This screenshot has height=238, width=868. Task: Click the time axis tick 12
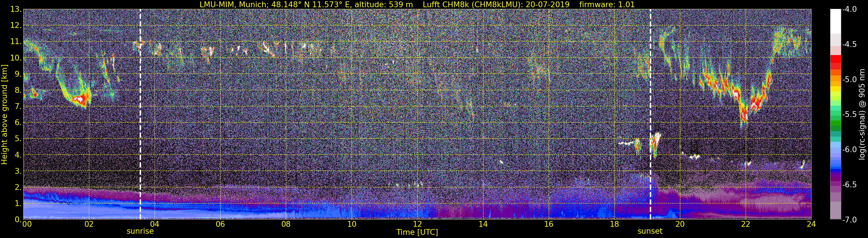coord(417,224)
